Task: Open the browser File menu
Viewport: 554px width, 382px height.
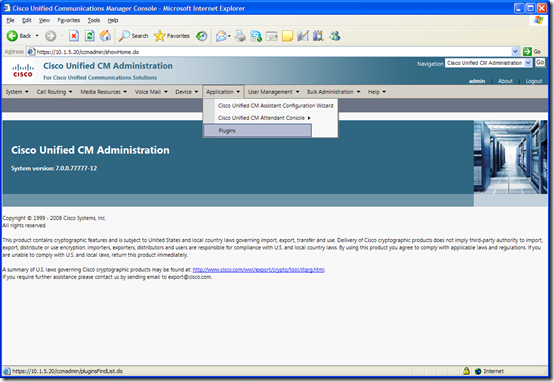Action: tap(10, 20)
